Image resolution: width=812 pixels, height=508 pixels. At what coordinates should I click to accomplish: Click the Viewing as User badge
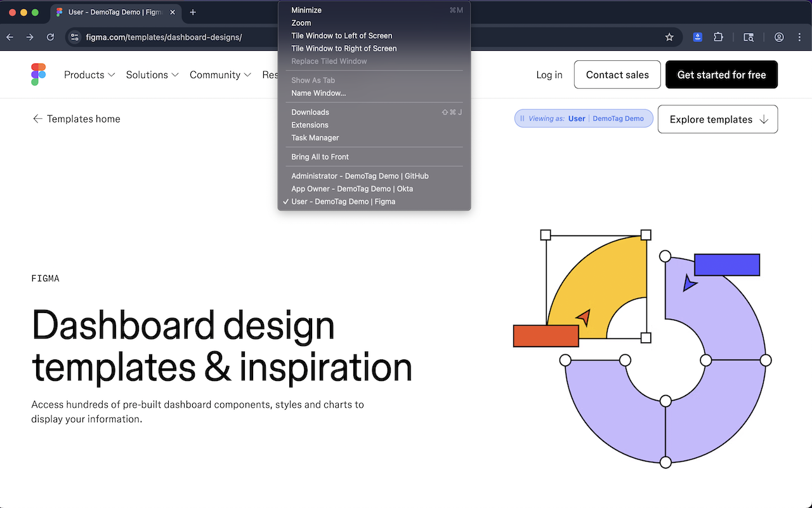click(x=584, y=119)
